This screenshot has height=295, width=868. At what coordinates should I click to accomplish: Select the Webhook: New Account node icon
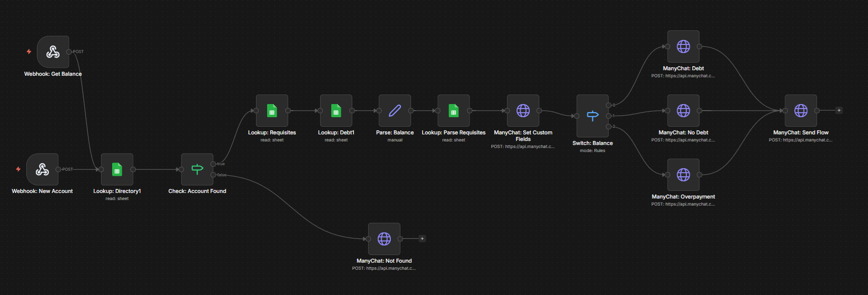[x=42, y=169]
